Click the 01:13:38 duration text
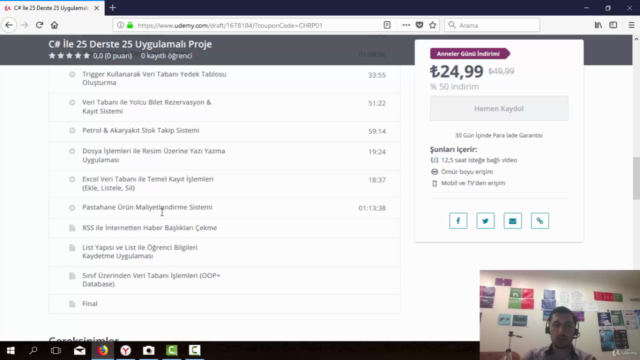This screenshot has width=640, height=360. (372, 208)
